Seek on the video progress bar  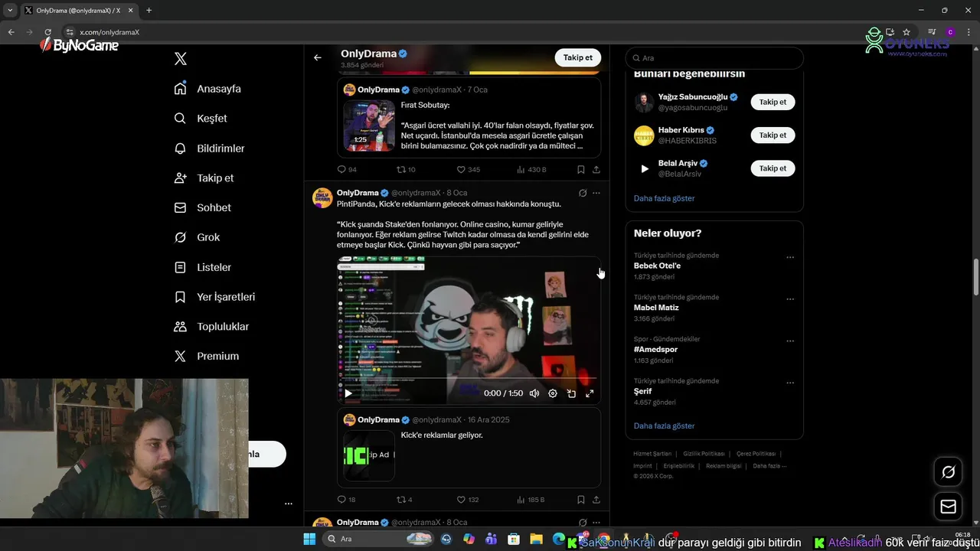coord(469,378)
